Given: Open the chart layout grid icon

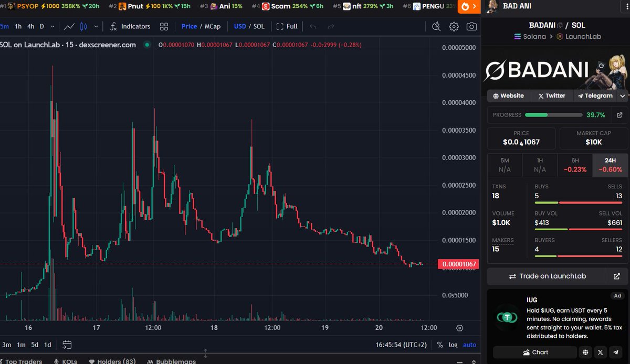Looking at the screenshot, I should 164,26.
